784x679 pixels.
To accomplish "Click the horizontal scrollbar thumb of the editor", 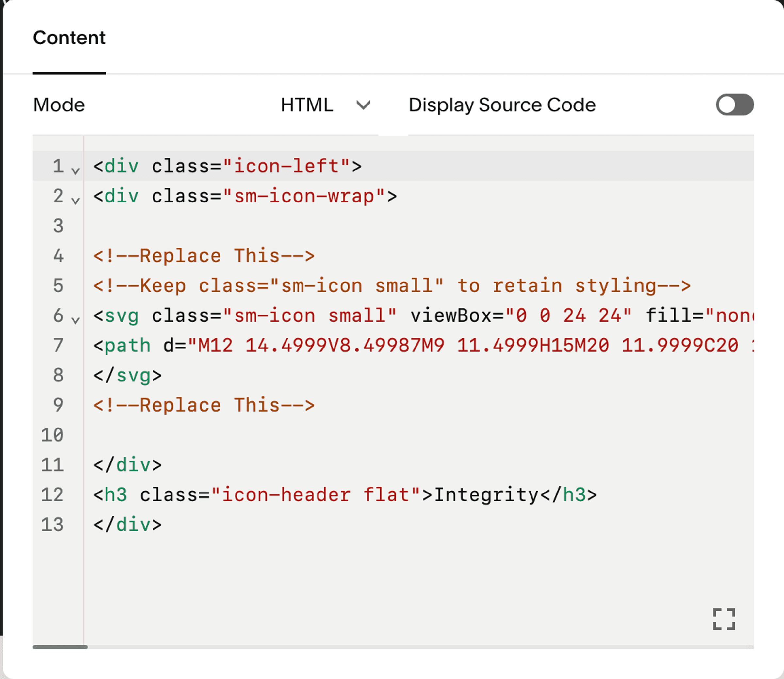I will click(60, 647).
